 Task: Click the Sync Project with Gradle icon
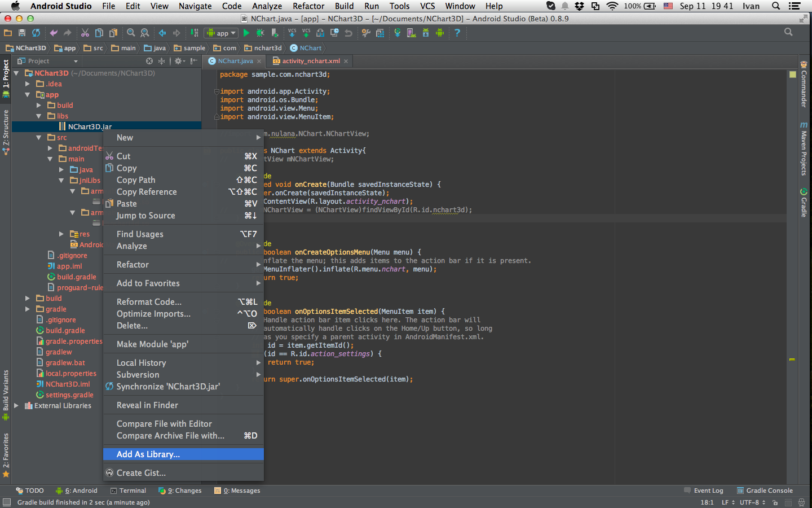[x=398, y=33]
